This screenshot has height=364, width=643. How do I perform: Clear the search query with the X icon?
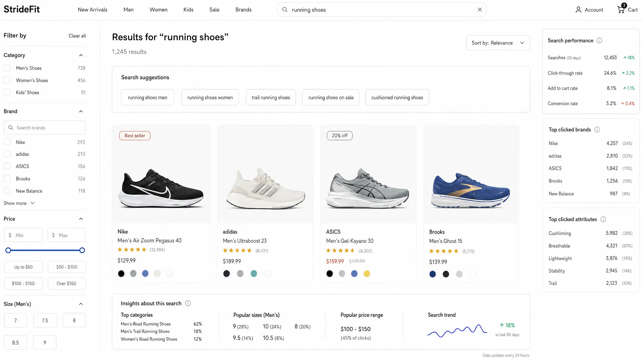click(x=480, y=10)
